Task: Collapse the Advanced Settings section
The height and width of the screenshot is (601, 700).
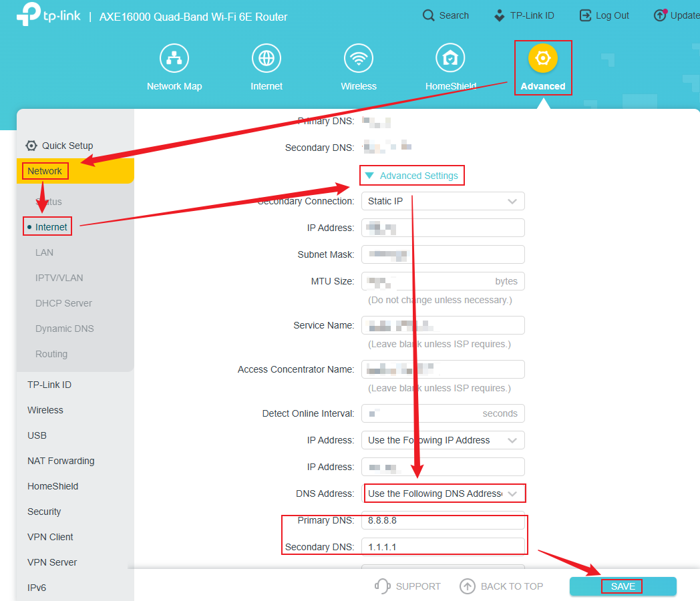Action: coord(411,175)
